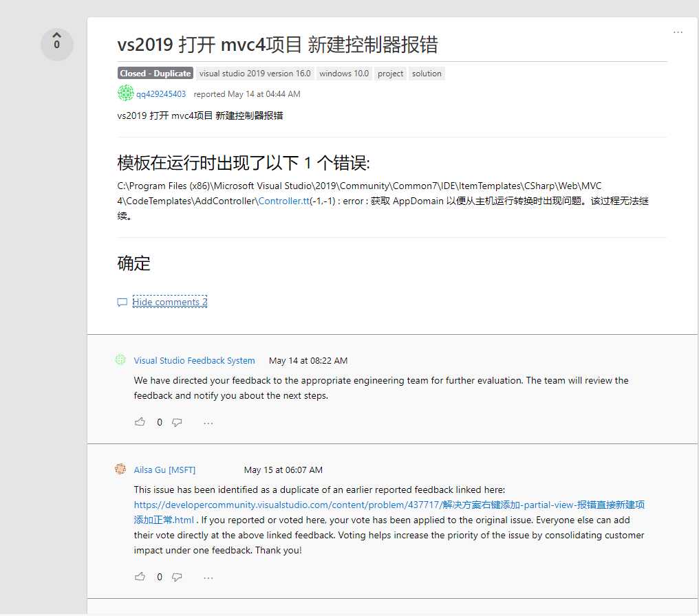Image resolution: width=699 pixels, height=616 pixels.
Task: Dislike Ailsa Gu's comment with thumbs-down
Action: [177, 577]
